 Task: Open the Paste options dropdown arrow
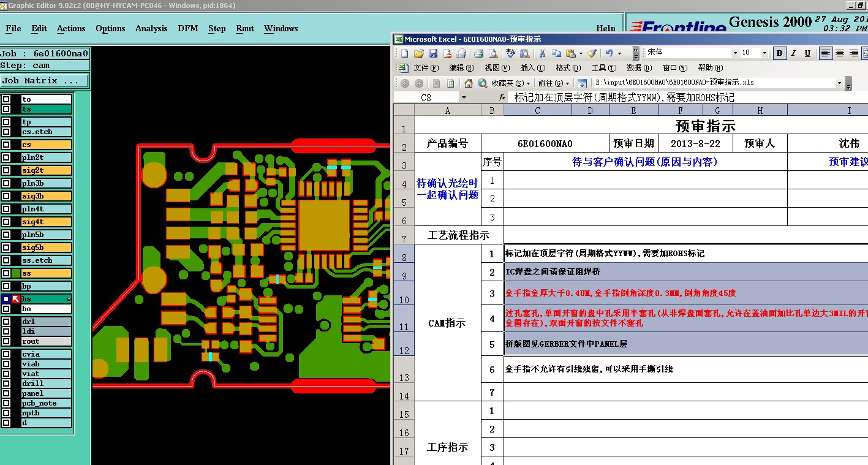[x=580, y=53]
